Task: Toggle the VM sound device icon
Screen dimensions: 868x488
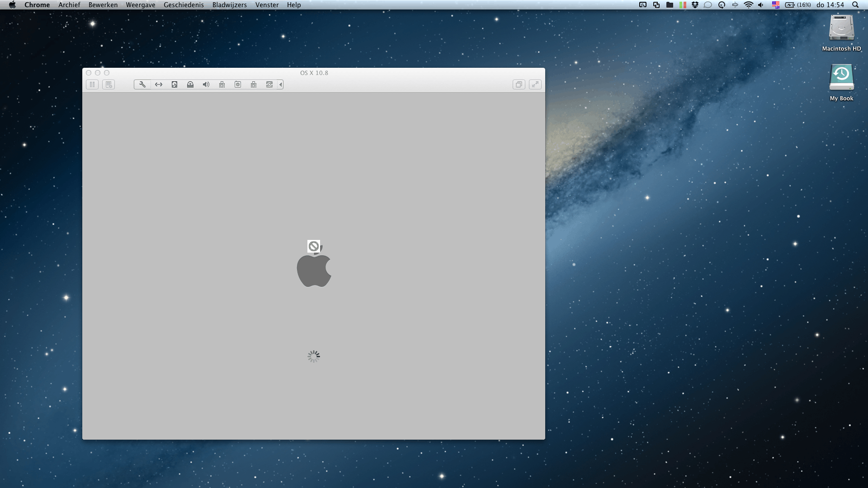Action: pyautogui.click(x=206, y=84)
